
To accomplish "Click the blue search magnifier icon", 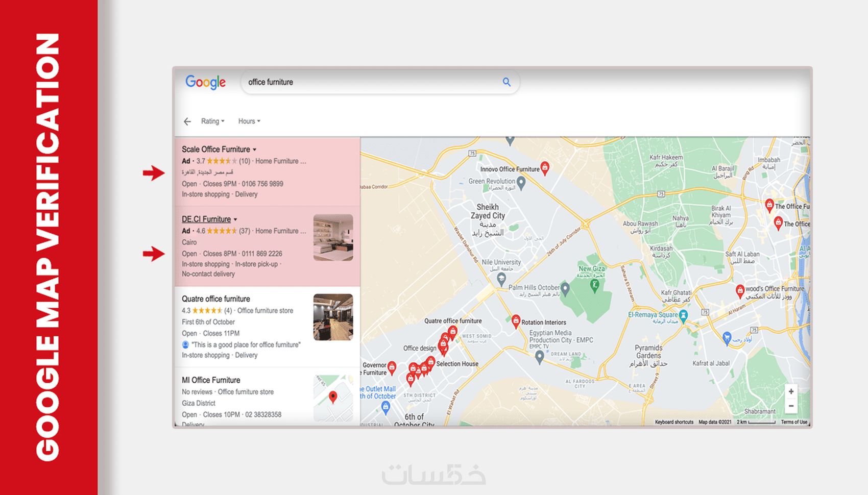I will coord(507,82).
